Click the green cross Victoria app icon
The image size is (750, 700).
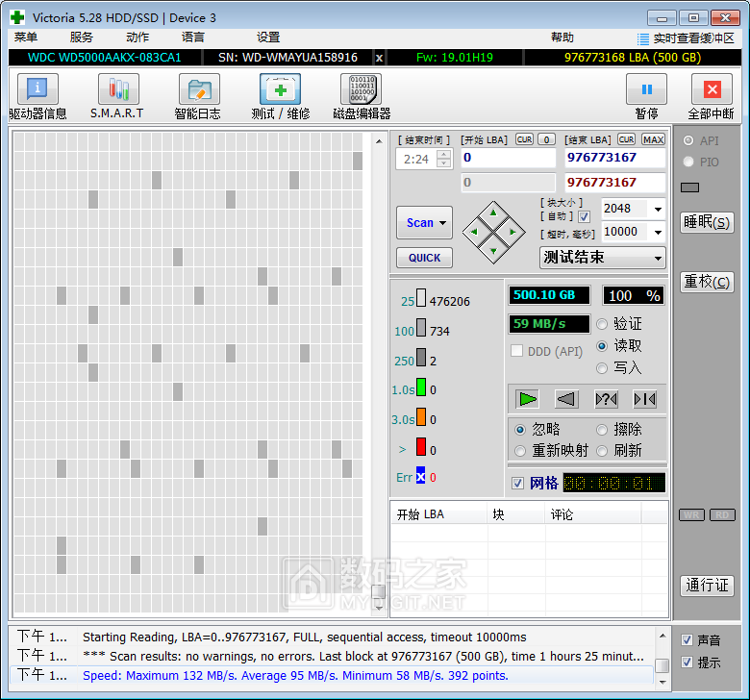pos(17,17)
